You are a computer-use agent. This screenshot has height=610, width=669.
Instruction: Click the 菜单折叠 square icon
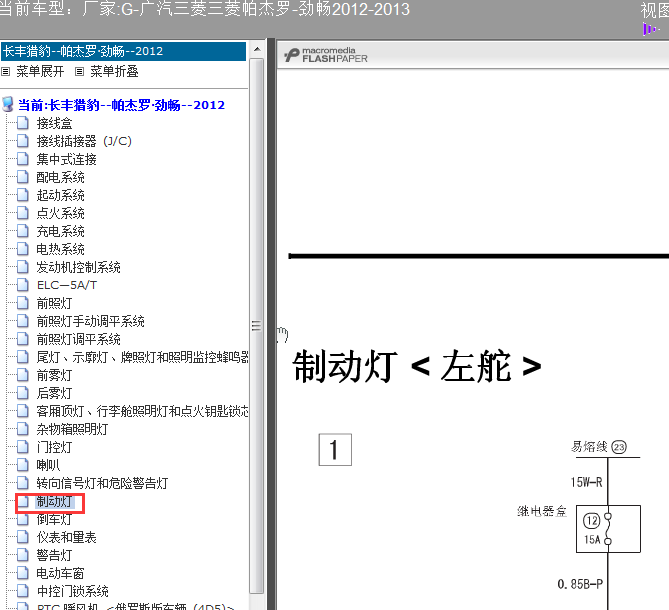[x=79, y=72]
